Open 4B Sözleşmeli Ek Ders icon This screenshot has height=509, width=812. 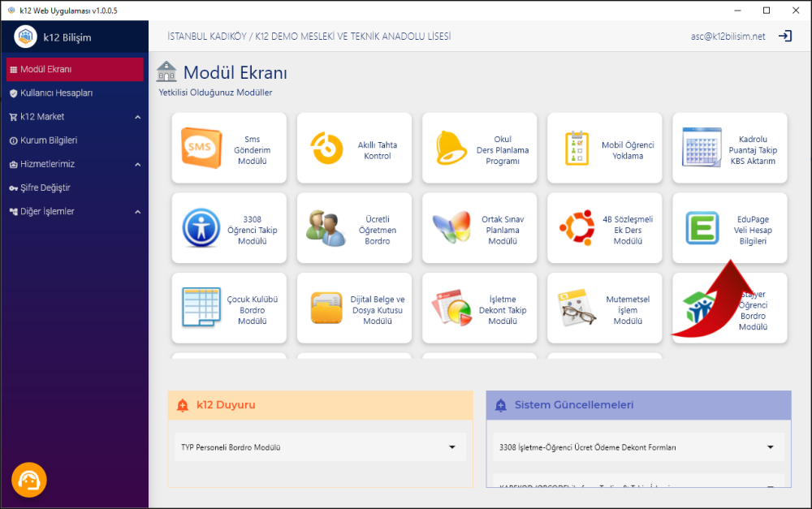click(577, 228)
